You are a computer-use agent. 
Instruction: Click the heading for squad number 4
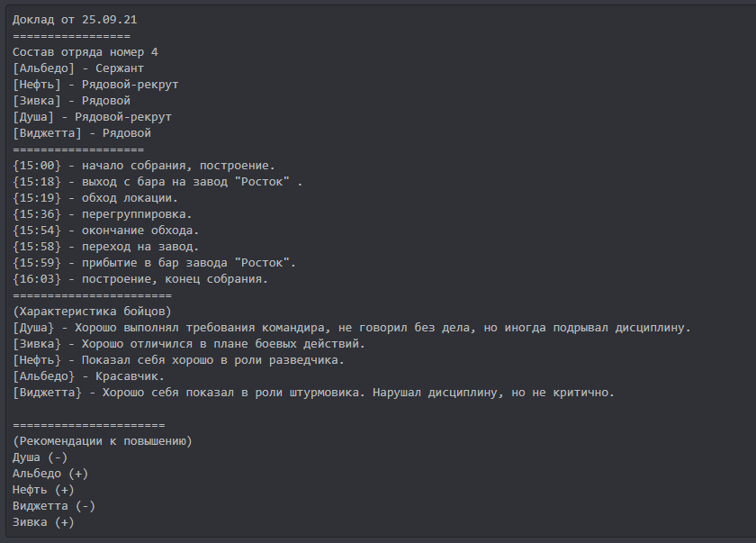pyautogui.click(x=85, y=52)
